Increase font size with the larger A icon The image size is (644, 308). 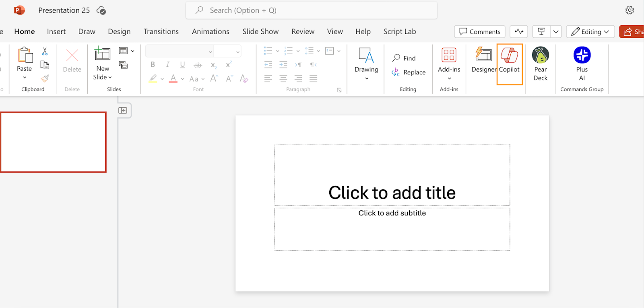214,78
